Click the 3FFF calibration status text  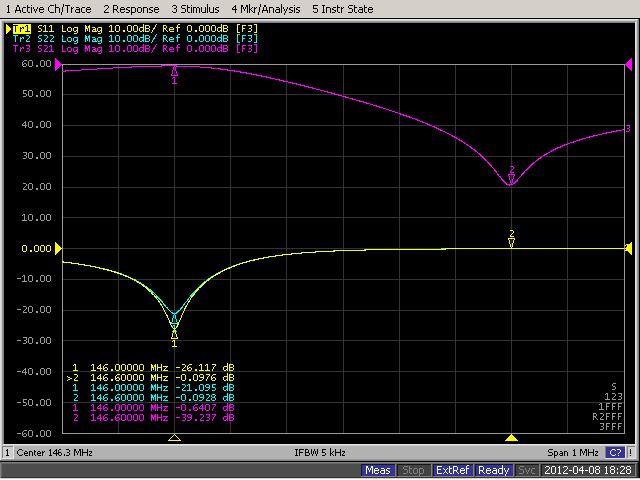[x=610, y=427]
